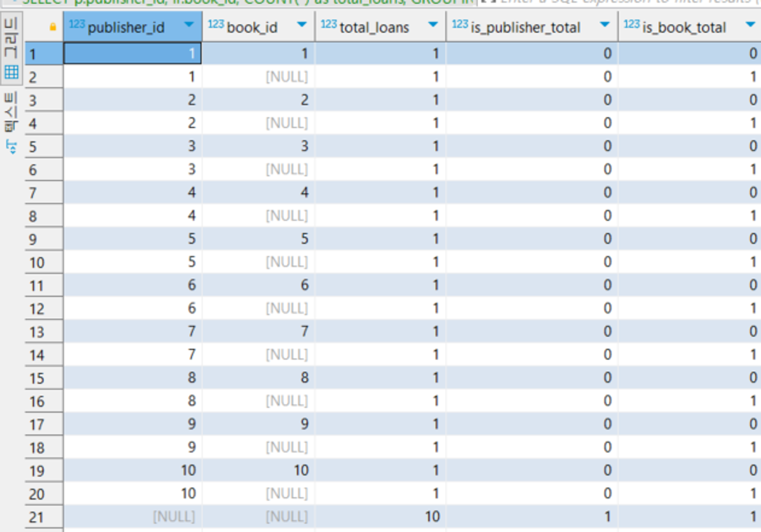Click the read-only lock icon in grid corner
Screen dimensions: 761x532
(53, 27)
